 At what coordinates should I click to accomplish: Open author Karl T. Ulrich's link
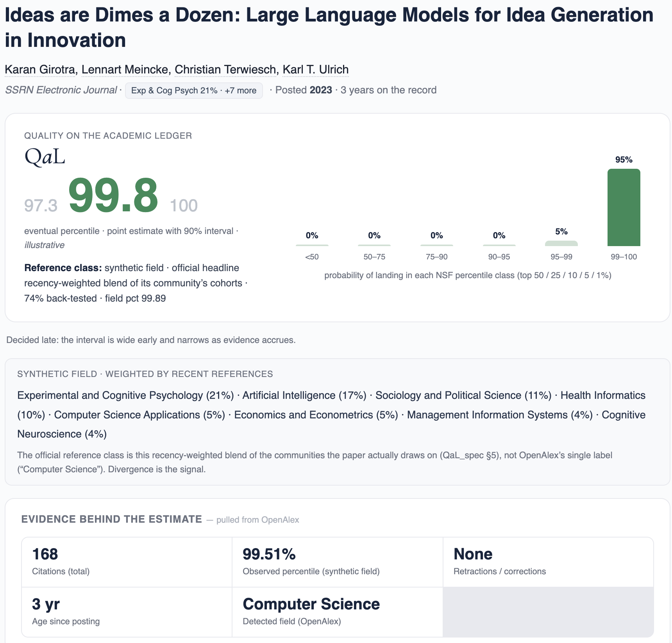coord(316,70)
